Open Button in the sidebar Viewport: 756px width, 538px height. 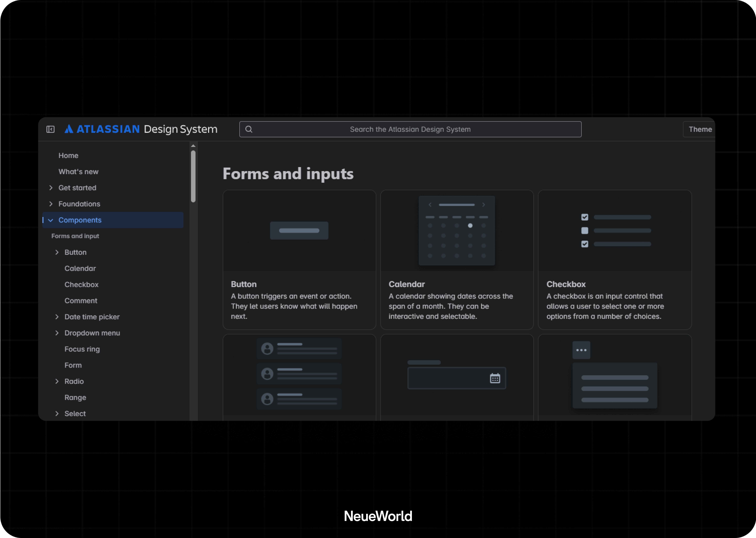75,252
